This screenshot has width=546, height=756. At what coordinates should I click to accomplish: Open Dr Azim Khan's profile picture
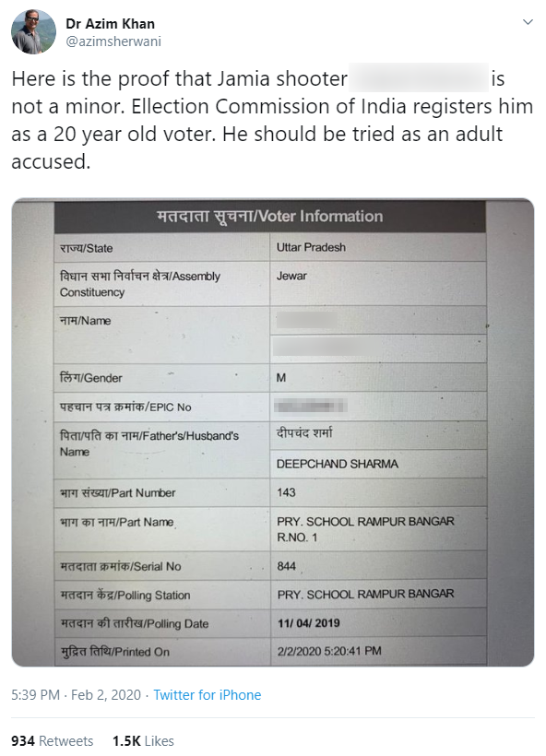pos(33,31)
